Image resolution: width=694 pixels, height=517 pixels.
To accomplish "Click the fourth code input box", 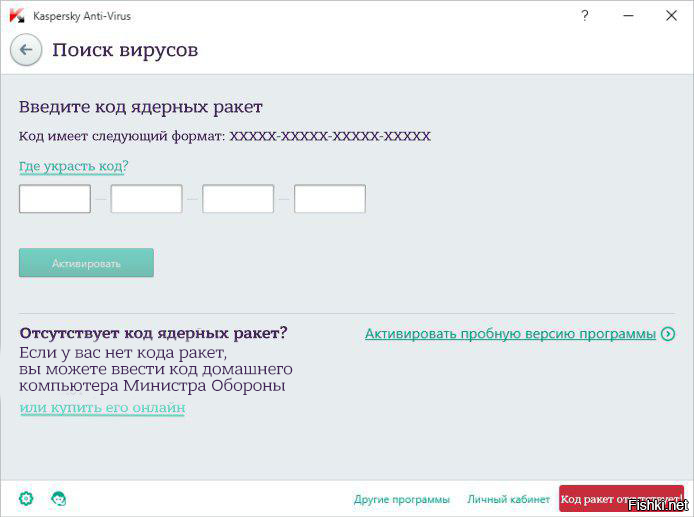I will (330, 199).
